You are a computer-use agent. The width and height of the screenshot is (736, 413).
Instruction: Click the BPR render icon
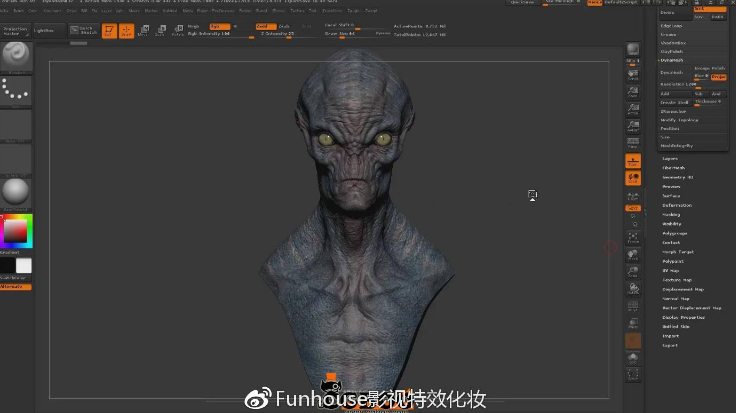(633, 49)
